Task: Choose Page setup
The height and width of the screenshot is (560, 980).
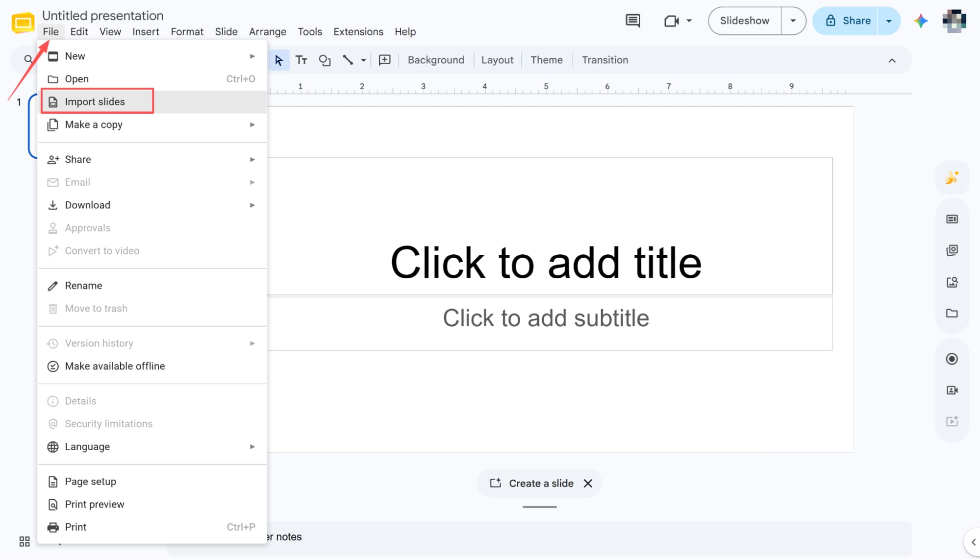Action: 152,482
